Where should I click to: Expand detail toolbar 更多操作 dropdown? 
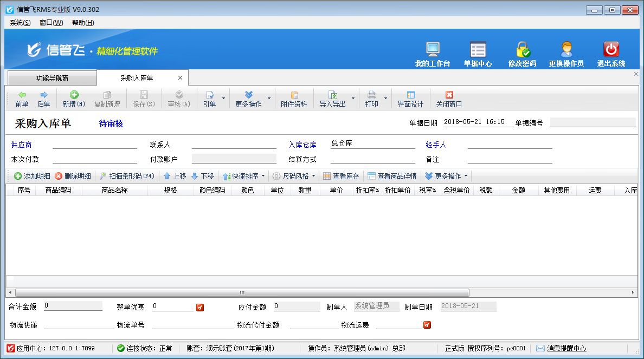tap(466, 176)
